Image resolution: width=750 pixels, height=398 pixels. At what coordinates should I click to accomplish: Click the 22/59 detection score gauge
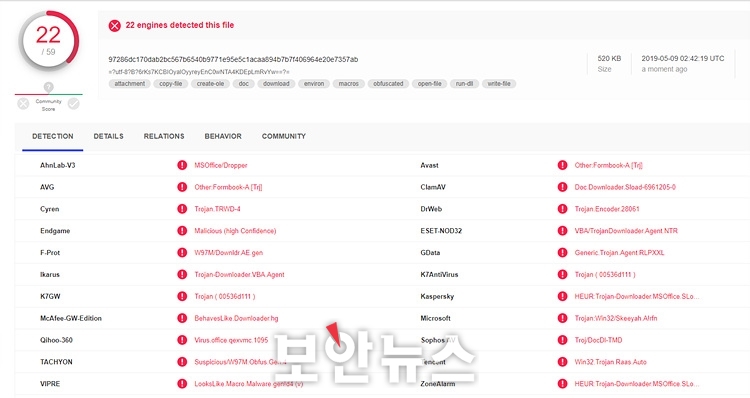point(48,41)
